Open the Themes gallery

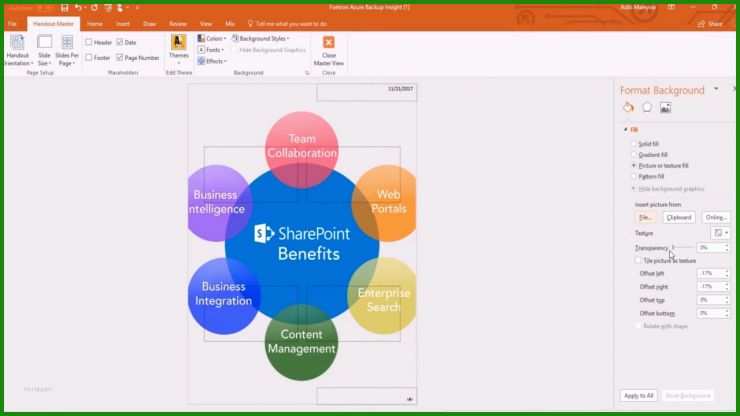pyautogui.click(x=179, y=49)
